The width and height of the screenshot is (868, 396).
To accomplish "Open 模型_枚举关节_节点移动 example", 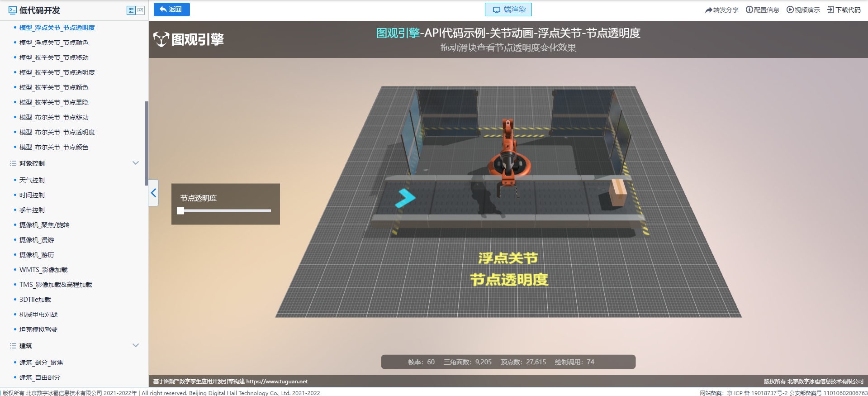I will (54, 57).
